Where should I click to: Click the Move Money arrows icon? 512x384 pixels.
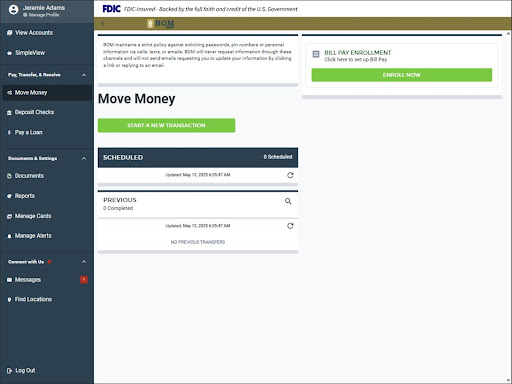click(9, 93)
